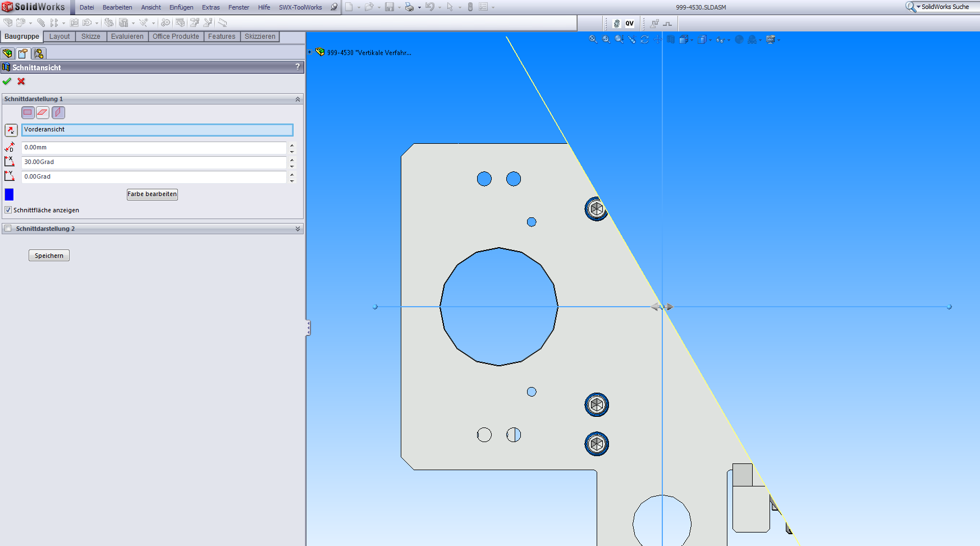Increase the offset distance with up arrow
The image size is (980, 546).
coord(292,145)
